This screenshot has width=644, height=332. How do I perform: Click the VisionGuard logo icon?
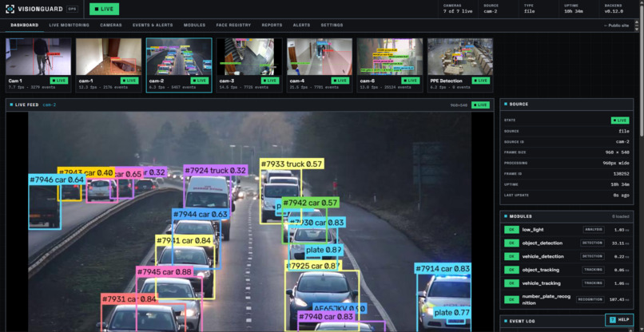[10, 9]
